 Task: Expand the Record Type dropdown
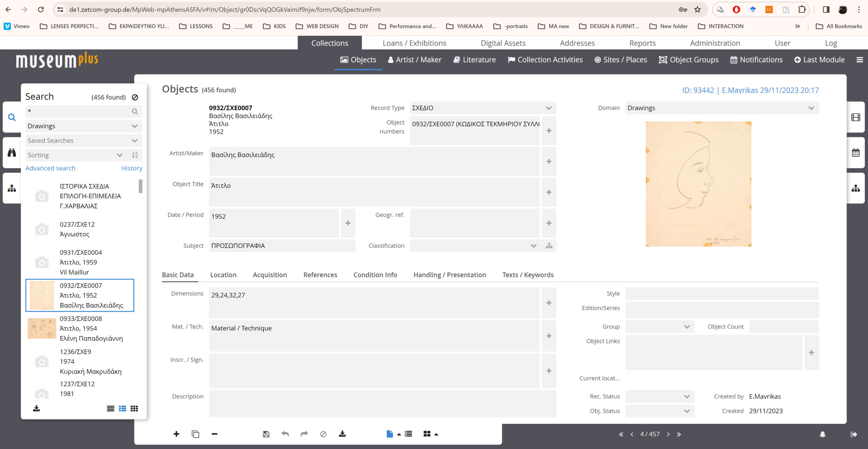tap(548, 108)
